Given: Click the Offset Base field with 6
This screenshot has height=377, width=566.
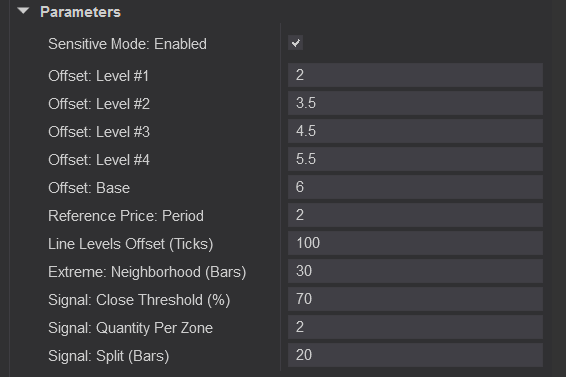Looking at the screenshot, I should click(415, 187).
